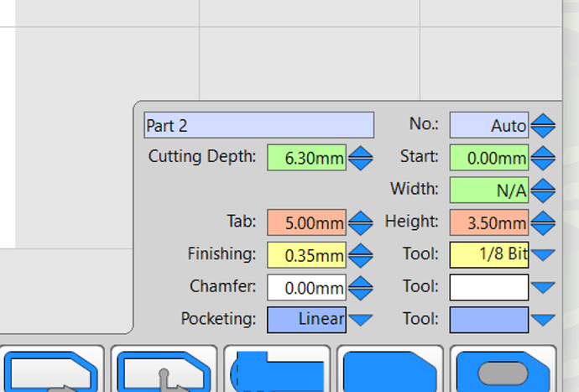Expand the blue Tool dropdown
The height and width of the screenshot is (392, 579).
coord(543,320)
